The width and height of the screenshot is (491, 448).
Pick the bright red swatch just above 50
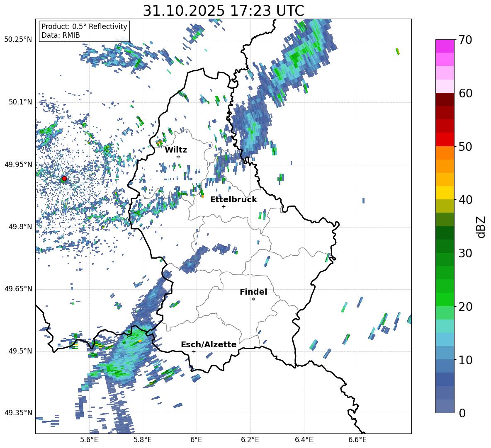(445, 140)
